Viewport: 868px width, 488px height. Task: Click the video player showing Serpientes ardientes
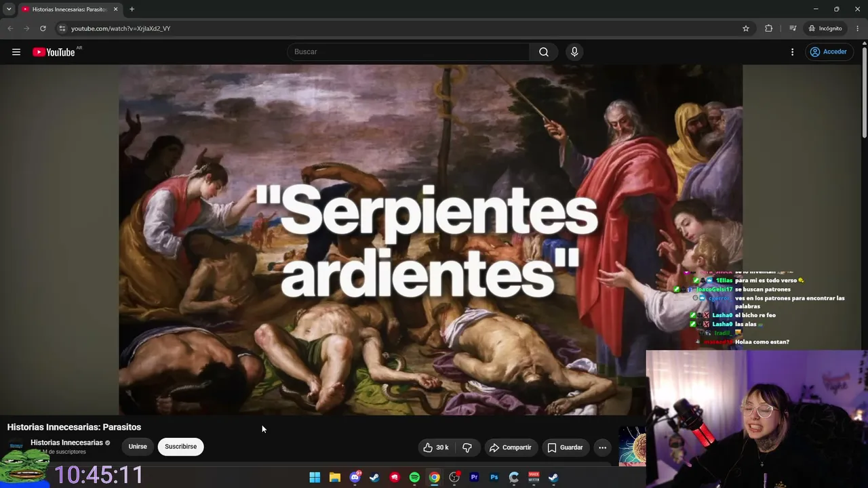click(x=431, y=239)
